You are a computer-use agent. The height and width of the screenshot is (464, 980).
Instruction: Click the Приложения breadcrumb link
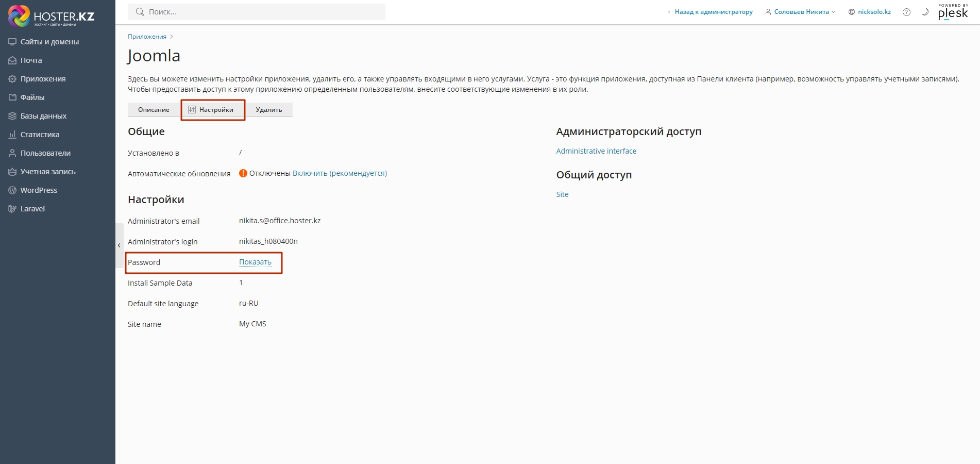coord(147,37)
